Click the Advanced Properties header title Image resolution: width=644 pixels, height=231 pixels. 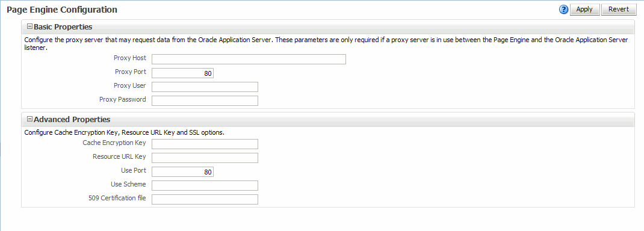72,119
